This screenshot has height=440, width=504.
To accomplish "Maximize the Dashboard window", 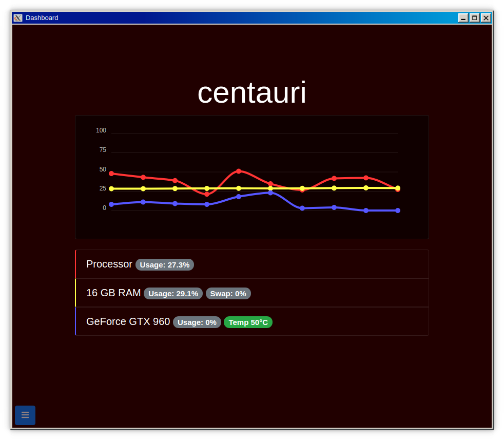I will pos(475,18).
